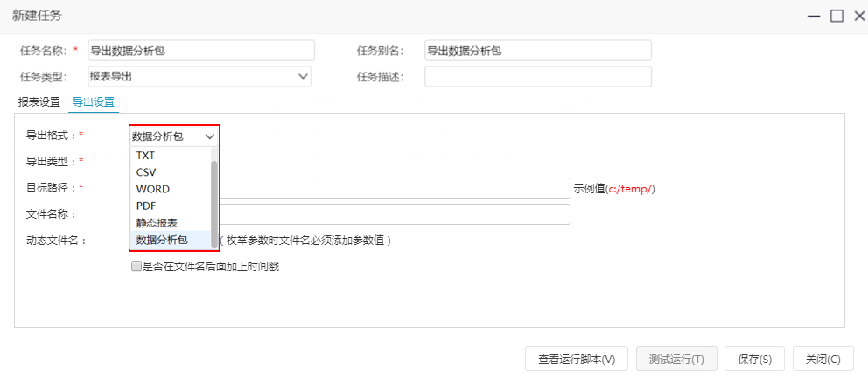Focus the 任务名称 input field
This screenshot has width=868, height=384.
pyautogui.click(x=201, y=51)
